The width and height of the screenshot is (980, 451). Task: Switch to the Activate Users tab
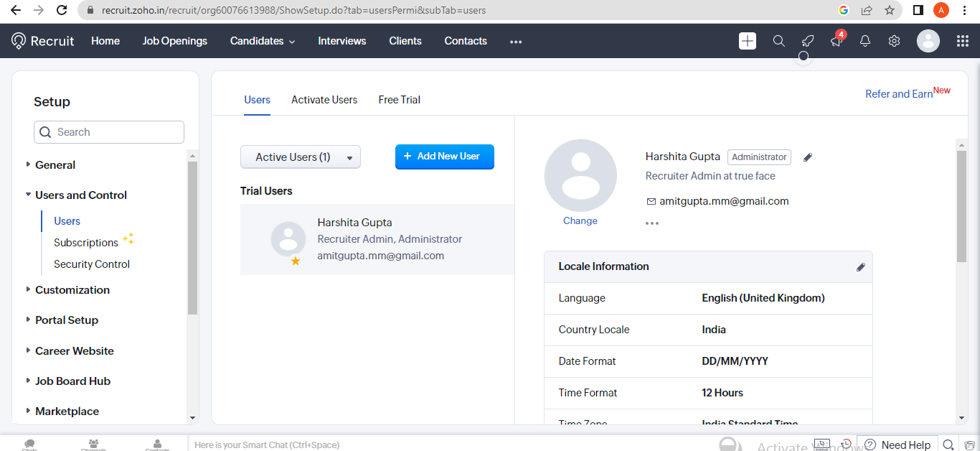(324, 100)
